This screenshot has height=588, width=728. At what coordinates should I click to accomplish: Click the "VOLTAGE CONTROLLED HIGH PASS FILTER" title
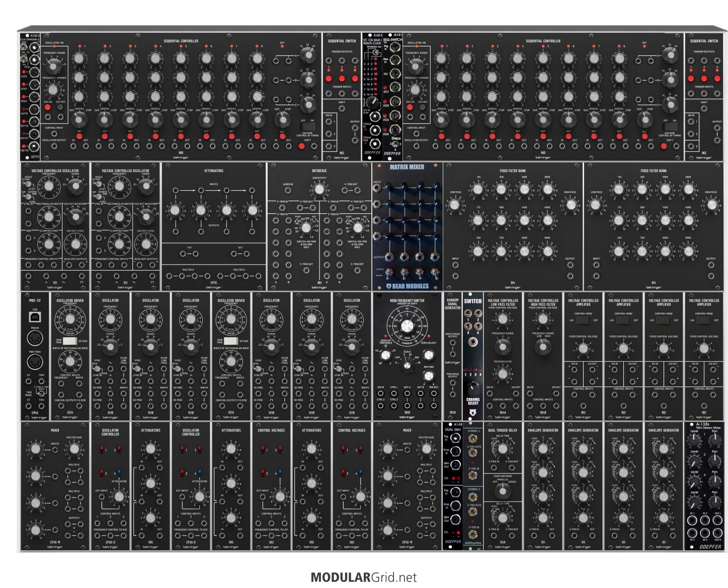tap(543, 302)
